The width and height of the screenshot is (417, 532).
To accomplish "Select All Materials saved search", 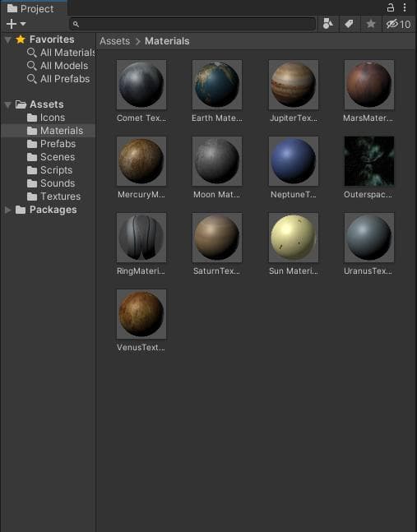I will tap(61, 53).
